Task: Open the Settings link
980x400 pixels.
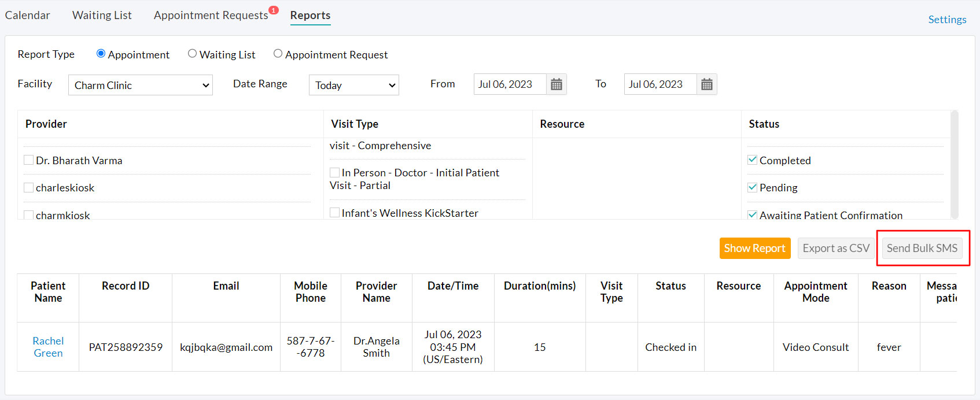Action: coord(947,19)
